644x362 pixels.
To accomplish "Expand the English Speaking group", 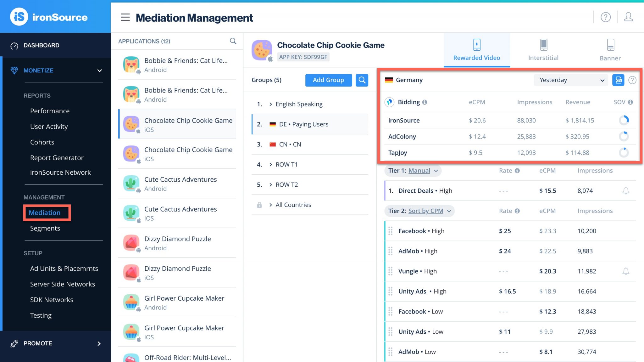I will pyautogui.click(x=270, y=104).
